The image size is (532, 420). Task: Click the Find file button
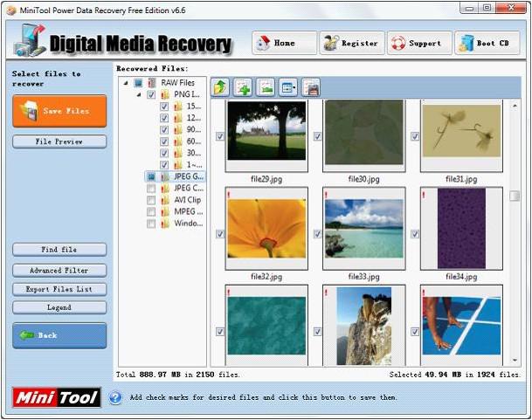coord(59,250)
